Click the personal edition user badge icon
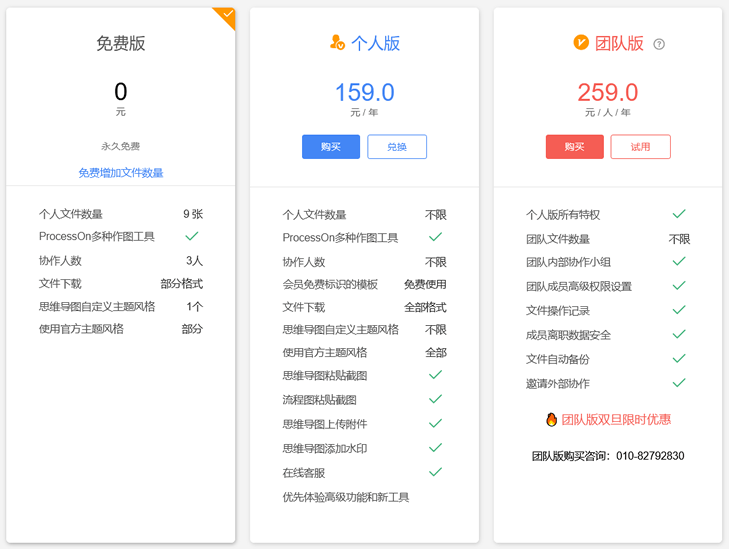This screenshot has height=549, width=729. [x=337, y=42]
